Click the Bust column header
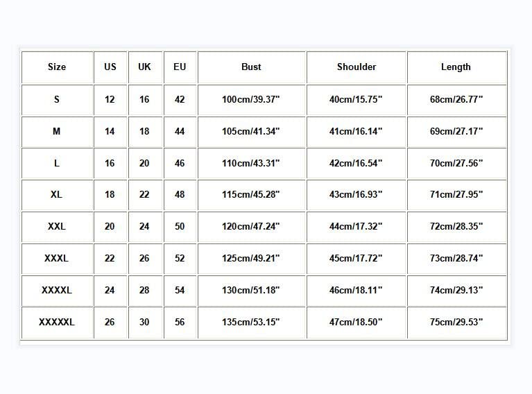The width and height of the screenshot is (532, 394). [251, 67]
